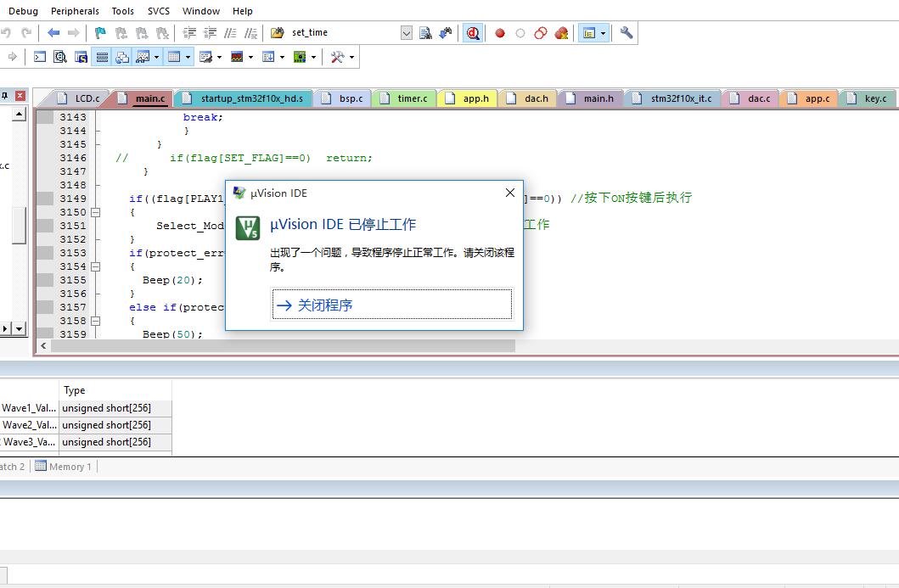Comment out the selection icon

point(230,32)
